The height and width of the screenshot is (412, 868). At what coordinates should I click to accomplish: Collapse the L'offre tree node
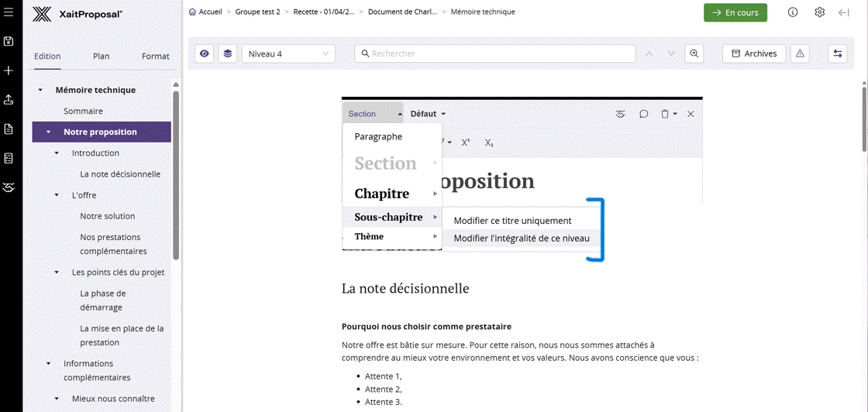pyautogui.click(x=57, y=195)
